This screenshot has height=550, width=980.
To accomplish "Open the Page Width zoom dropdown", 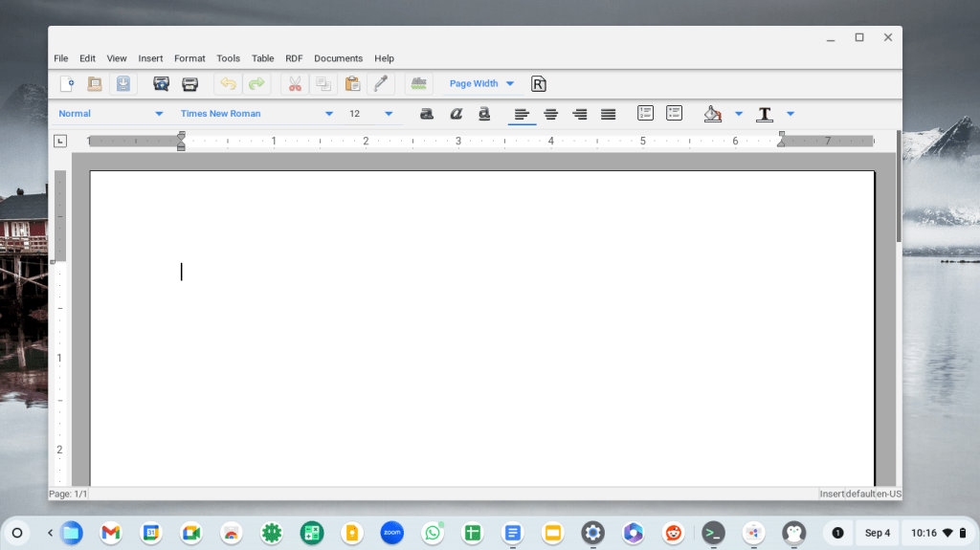I will click(x=510, y=84).
